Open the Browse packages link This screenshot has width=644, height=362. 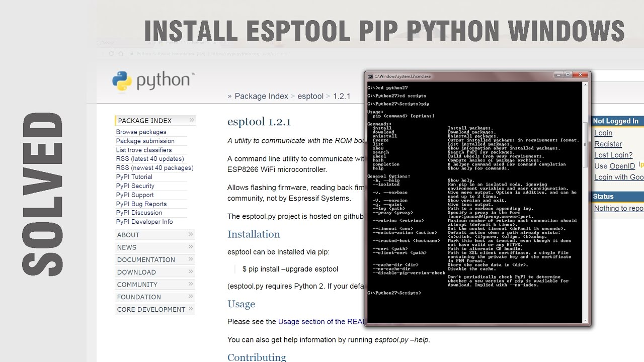[x=141, y=132]
